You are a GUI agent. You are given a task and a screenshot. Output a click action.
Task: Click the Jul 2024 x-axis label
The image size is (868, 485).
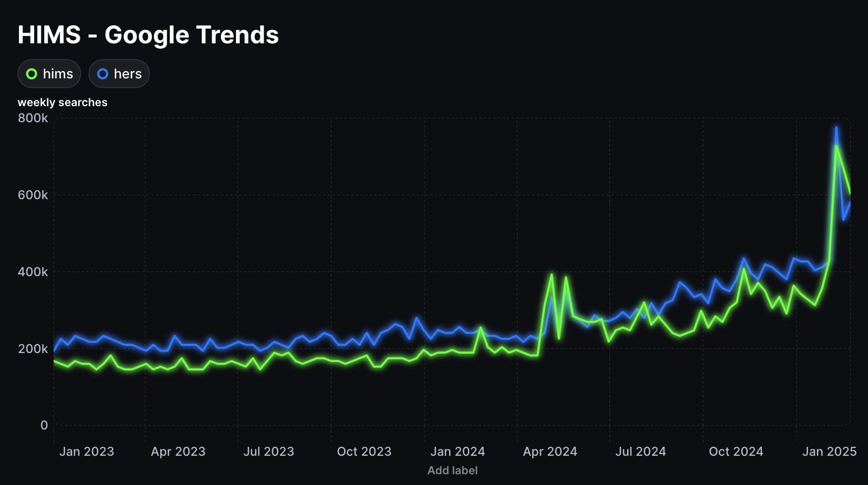640,451
